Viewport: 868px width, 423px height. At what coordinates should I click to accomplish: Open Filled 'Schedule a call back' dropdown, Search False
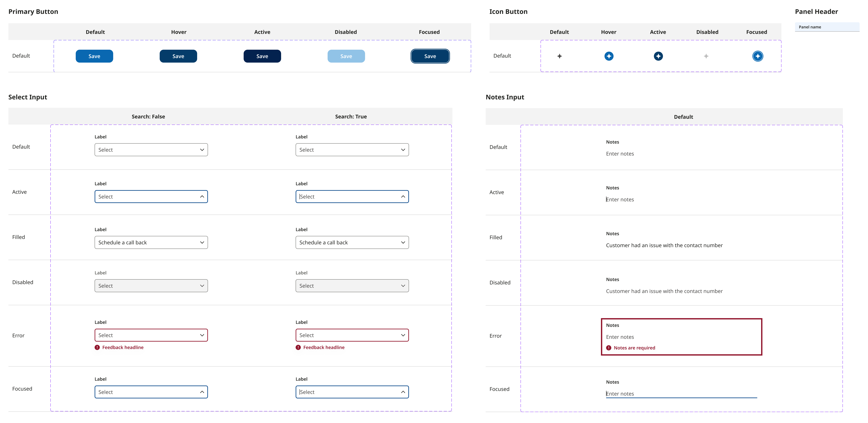click(x=151, y=242)
